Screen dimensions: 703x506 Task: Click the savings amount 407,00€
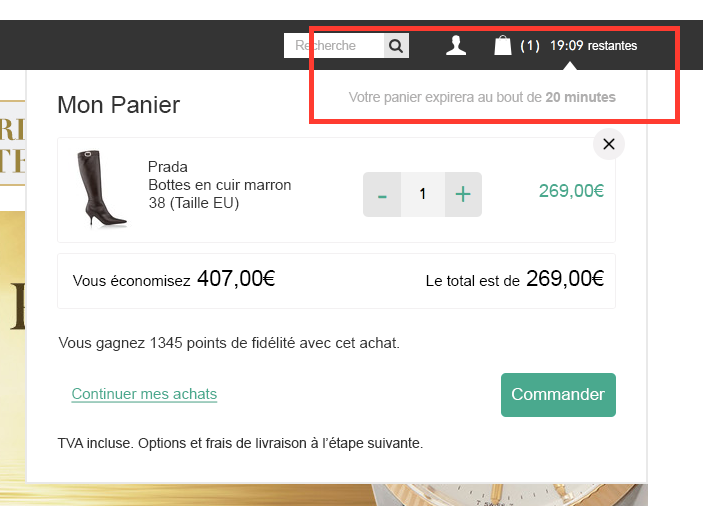point(236,279)
